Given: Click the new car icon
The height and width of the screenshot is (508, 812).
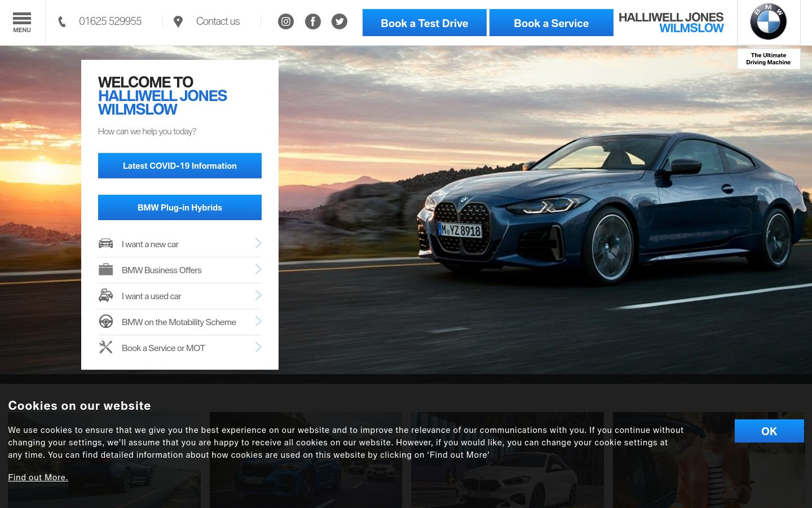Looking at the screenshot, I should (105, 243).
